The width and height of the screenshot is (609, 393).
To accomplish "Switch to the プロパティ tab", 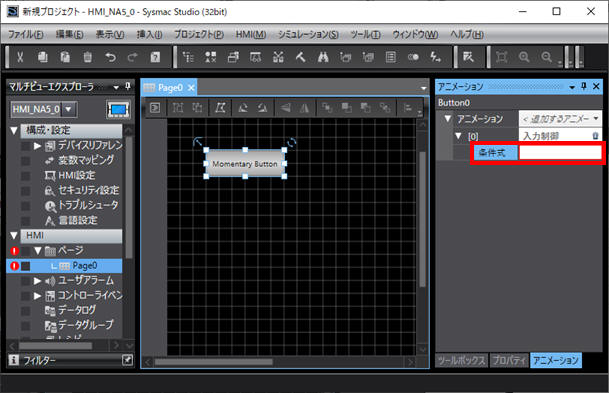I will 509,360.
